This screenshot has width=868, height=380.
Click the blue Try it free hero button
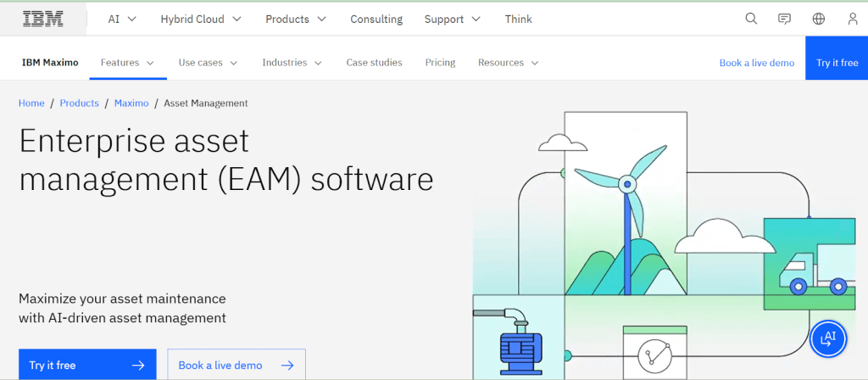tap(87, 365)
